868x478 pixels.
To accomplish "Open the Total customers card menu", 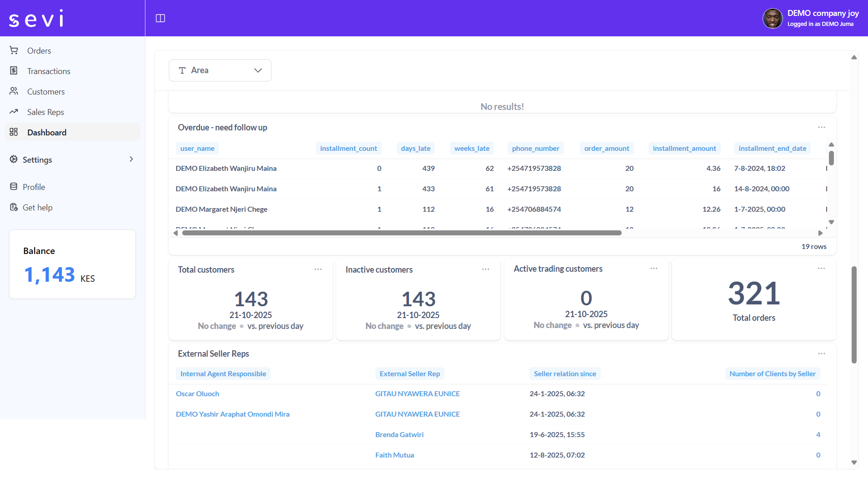I will pos(318,269).
